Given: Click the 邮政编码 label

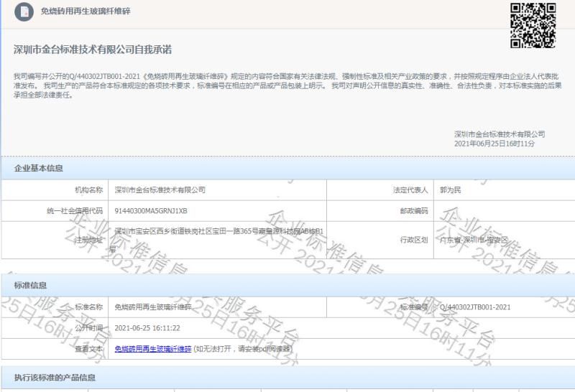Looking at the screenshot, I should tap(414, 210).
